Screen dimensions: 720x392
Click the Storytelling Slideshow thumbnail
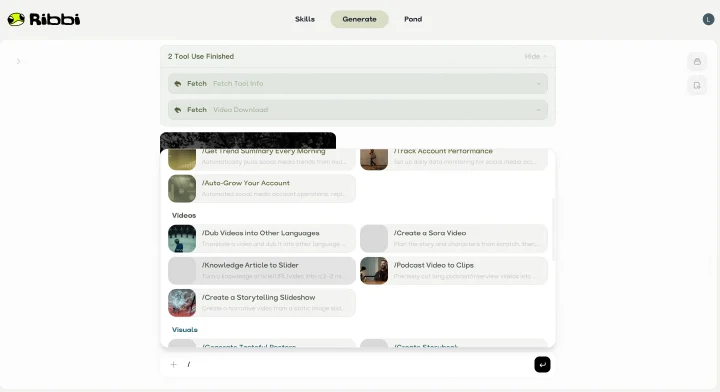point(182,302)
